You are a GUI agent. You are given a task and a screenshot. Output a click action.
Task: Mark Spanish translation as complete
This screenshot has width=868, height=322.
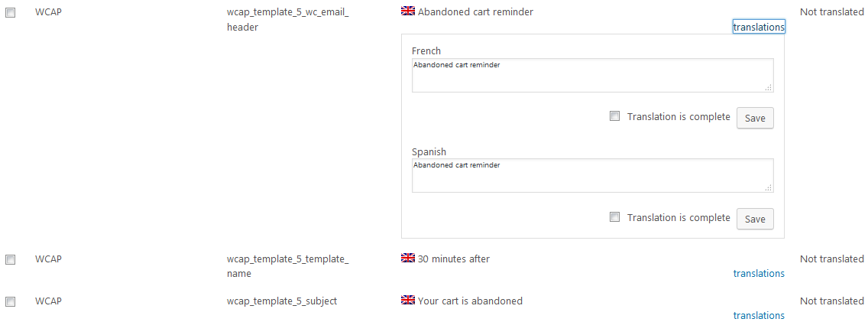click(x=615, y=217)
